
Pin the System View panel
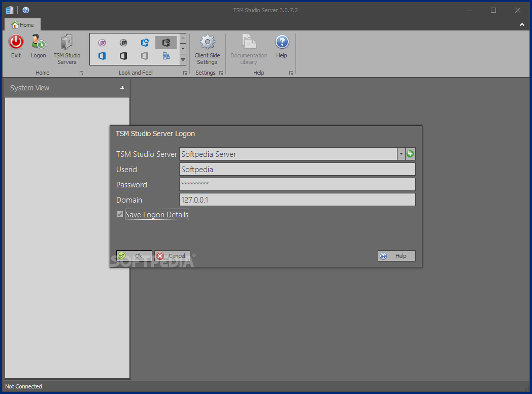pos(122,88)
